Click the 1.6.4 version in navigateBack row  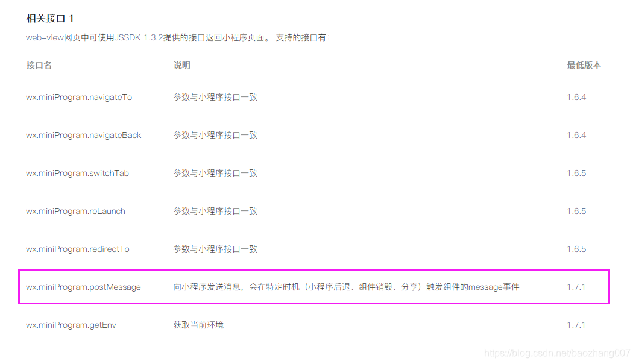click(576, 136)
